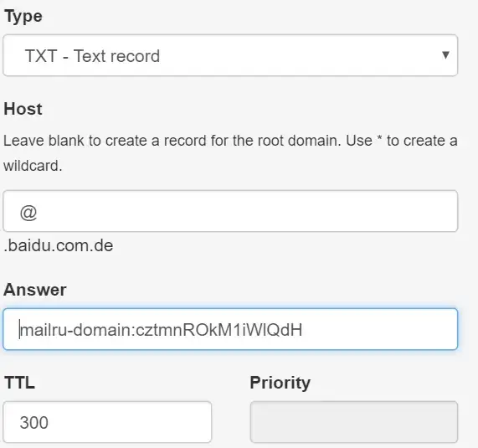Click the Priority label
The width and height of the screenshot is (478, 448).
280,384
